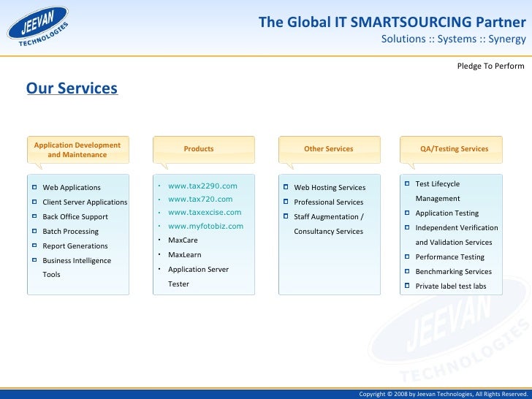532x399 pixels.
Task: Select the Products header box
Action: [x=204, y=150]
